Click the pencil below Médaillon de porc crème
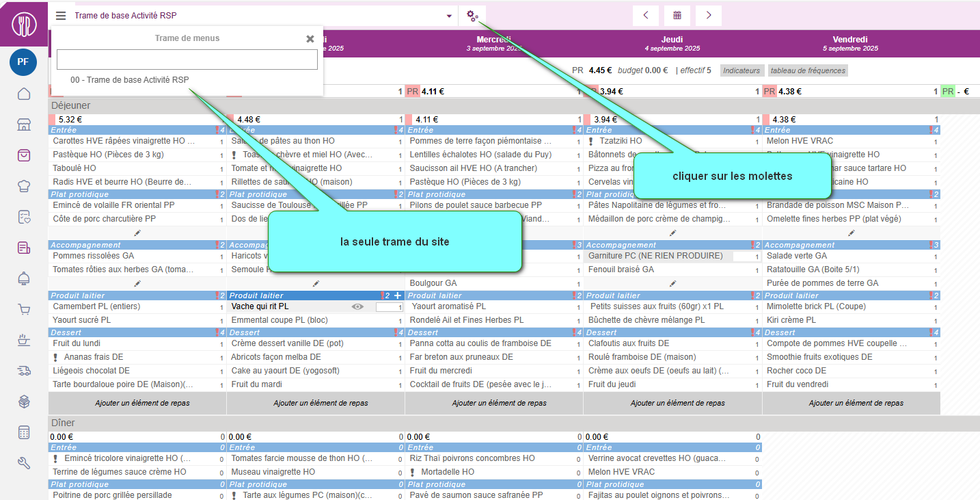Image resolution: width=980 pixels, height=500 pixels. pyautogui.click(x=672, y=233)
